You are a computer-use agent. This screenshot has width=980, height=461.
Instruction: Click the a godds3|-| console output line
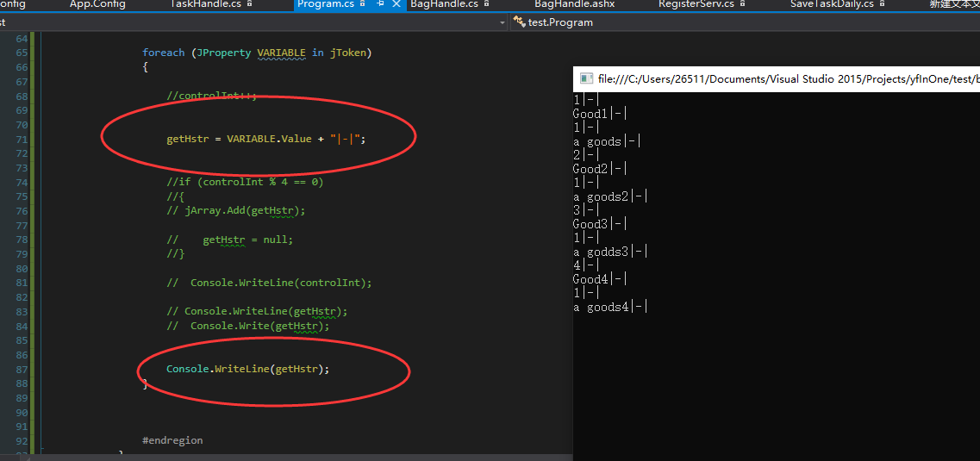point(610,251)
